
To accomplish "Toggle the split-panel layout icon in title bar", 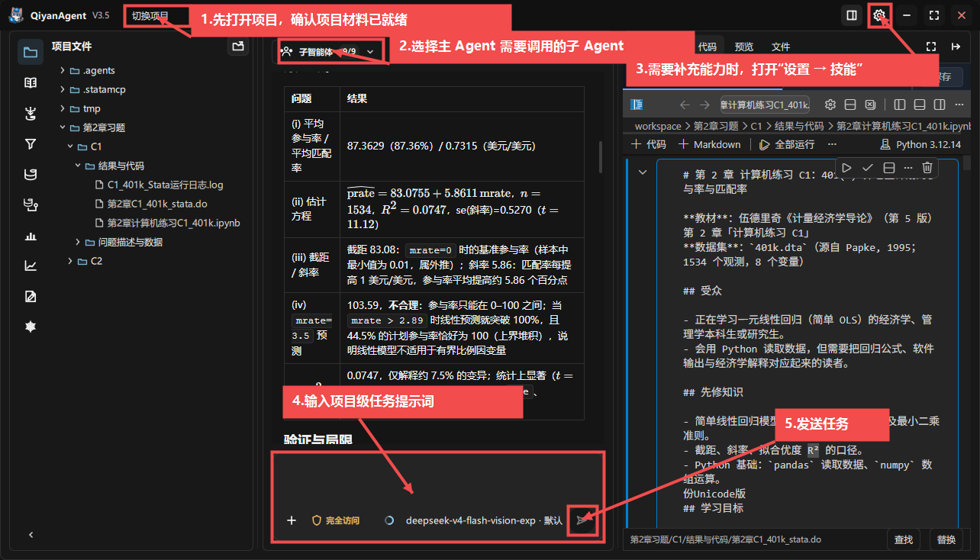I will click(851, 15).
